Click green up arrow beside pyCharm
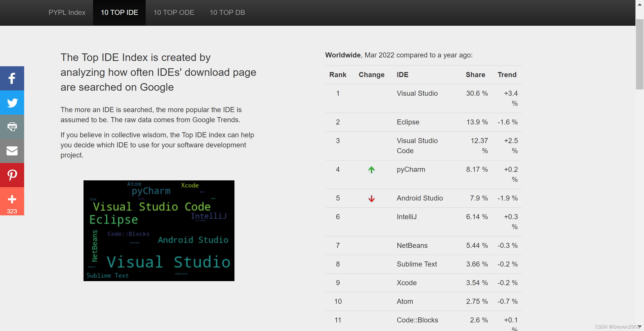Viewport: 644px width, 331px height. (x=371, y=170)
